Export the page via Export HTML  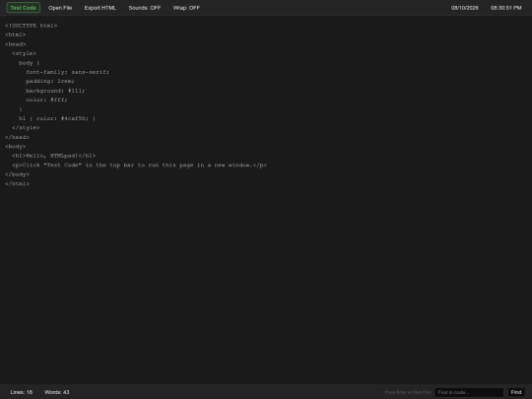100,8
